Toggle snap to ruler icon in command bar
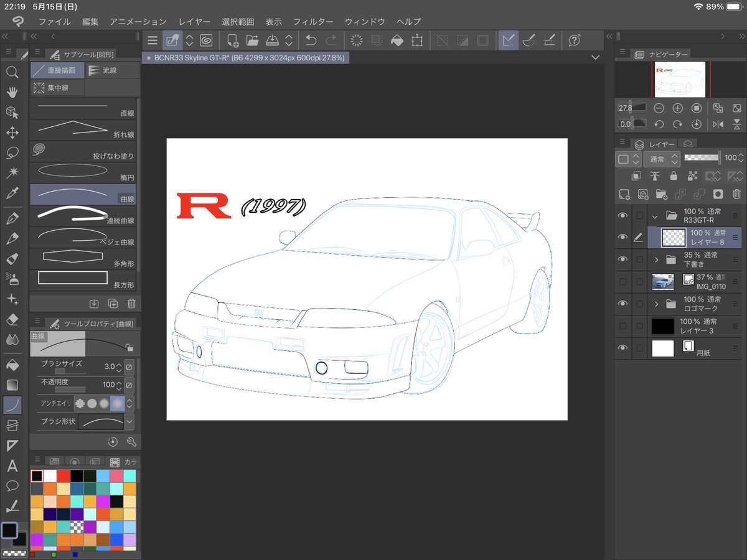 pyautogui.click(x=508, y=40)
